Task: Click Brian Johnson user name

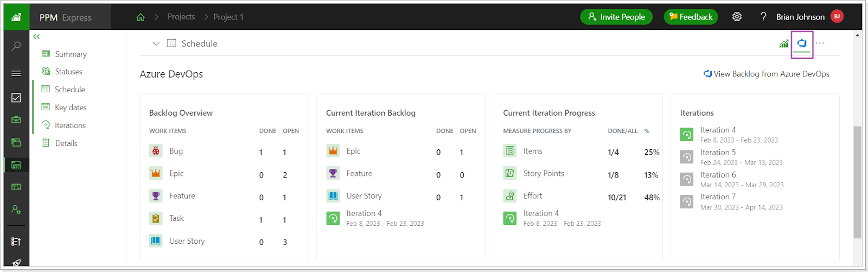Action: tap(800, 17)
